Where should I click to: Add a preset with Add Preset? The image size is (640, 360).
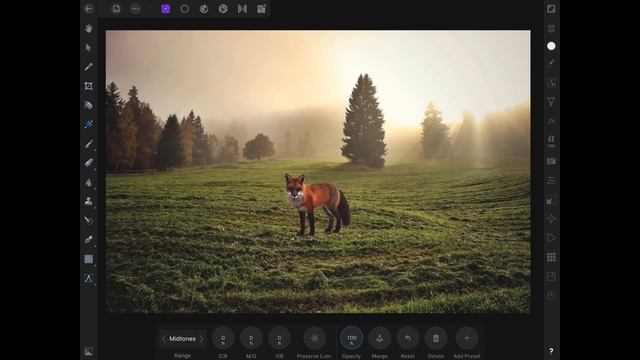tap(467, 338)
